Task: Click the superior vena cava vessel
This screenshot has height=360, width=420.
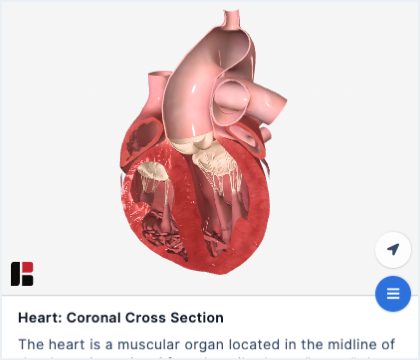Action: (156, 92)
